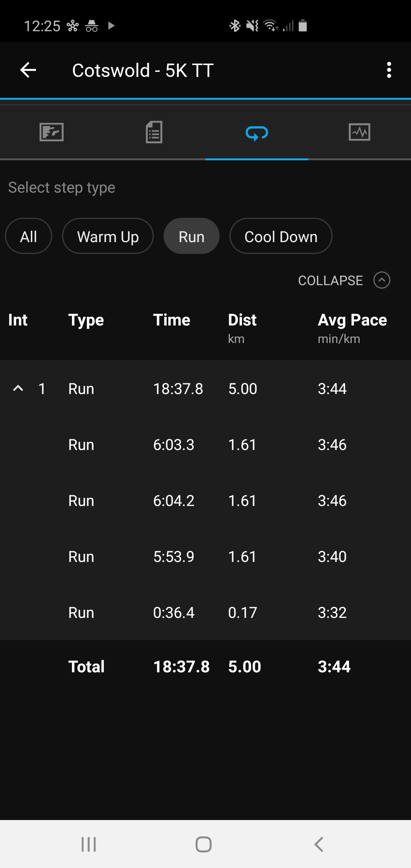
Task: Select the Run step type chip
Action: [x=191, y=236]
